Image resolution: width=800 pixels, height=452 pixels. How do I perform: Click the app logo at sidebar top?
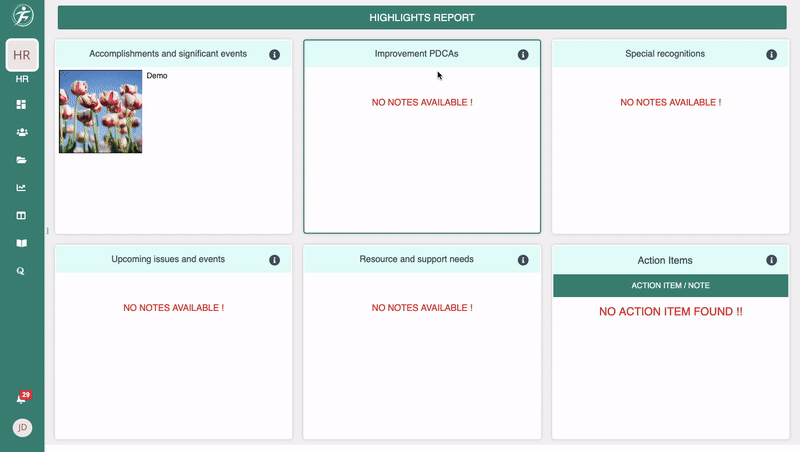point(22,15)
